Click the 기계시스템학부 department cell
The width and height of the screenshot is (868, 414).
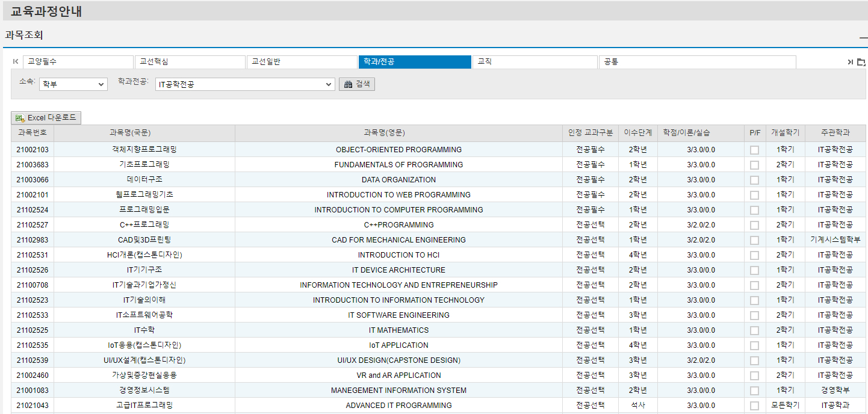coord(835,240)
